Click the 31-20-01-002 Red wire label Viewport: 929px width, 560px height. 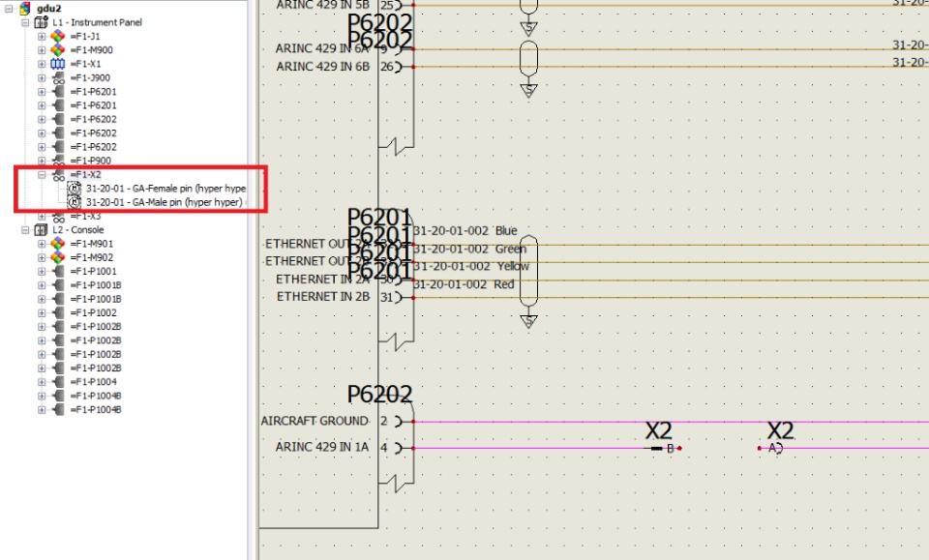point(464,284)
